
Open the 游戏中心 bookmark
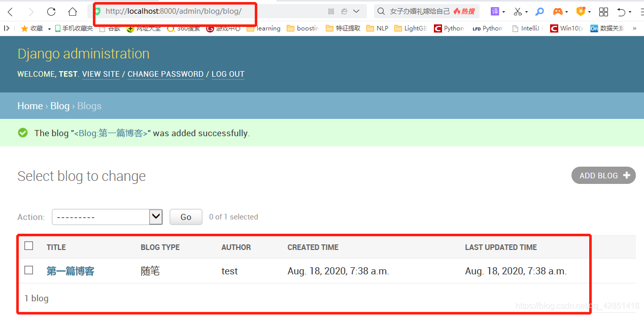pyautogui.click(x=224, y=28)
